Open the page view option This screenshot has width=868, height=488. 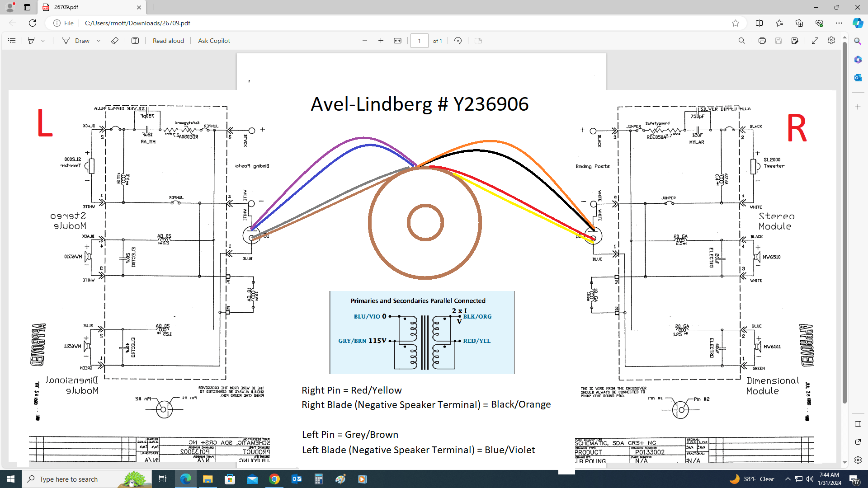point(478,41)
